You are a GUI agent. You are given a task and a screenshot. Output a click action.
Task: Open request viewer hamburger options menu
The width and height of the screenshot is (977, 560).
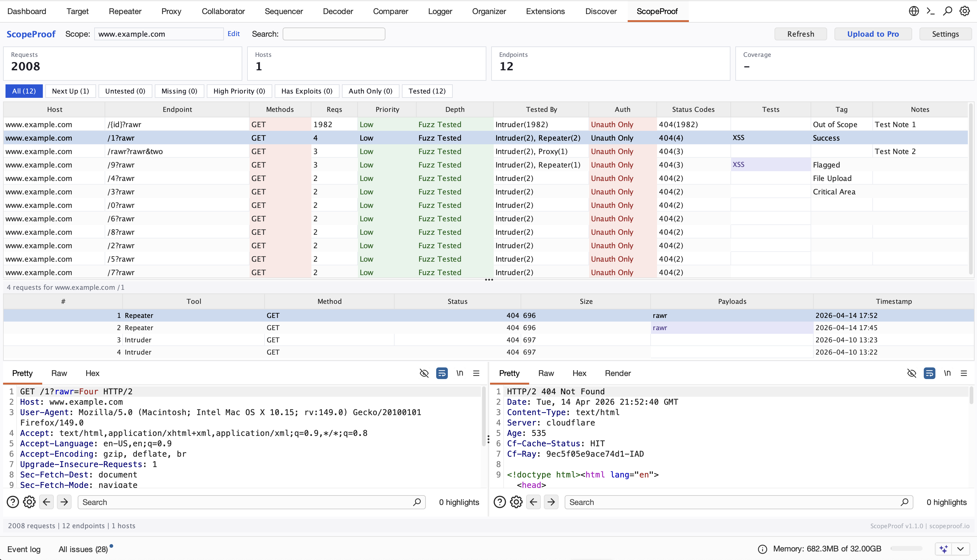tap(476, 373)
